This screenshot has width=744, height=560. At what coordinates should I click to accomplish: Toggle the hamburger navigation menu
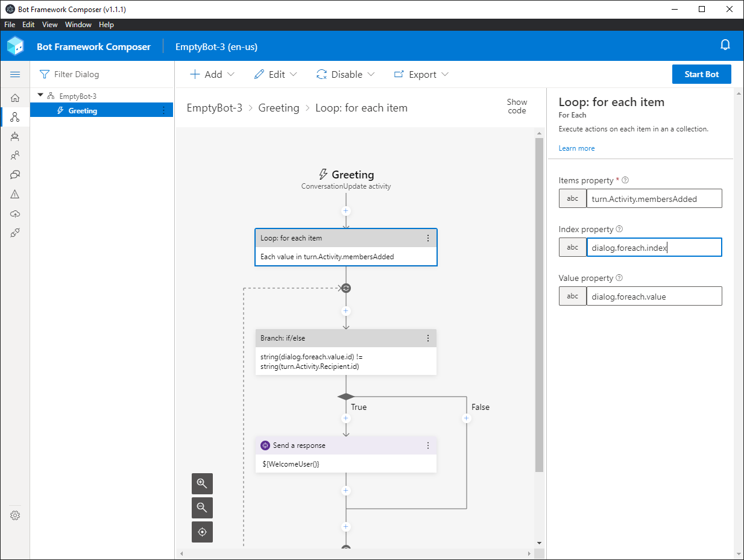[x=15, y=74]
